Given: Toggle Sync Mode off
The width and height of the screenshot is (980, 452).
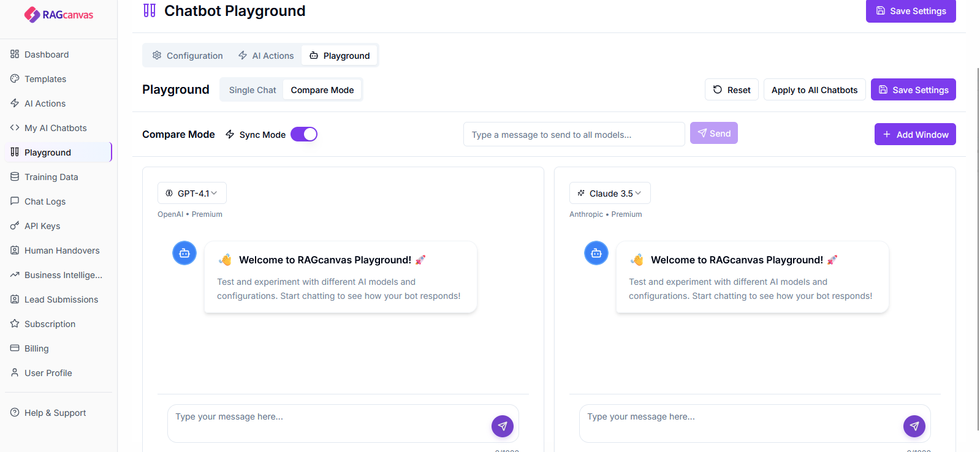Looking at the screenshot, I should click(x=304, y=134).
